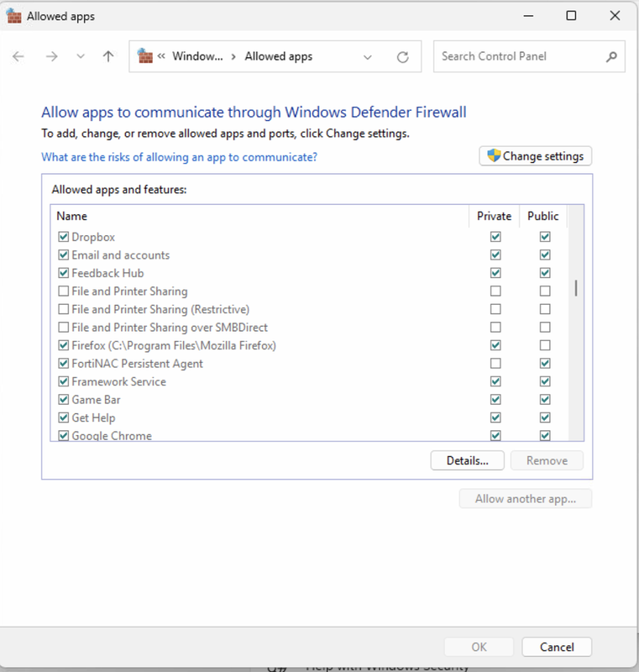This screenshot has height=672, width=639.
Task: Disable Private checkbox for Firefox
Action: [495, 345]
